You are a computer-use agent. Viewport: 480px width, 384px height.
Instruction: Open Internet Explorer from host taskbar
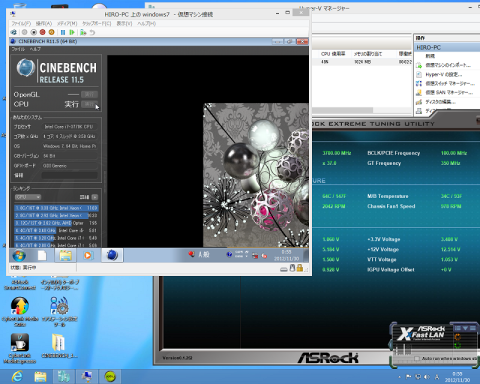pos(17,377)
